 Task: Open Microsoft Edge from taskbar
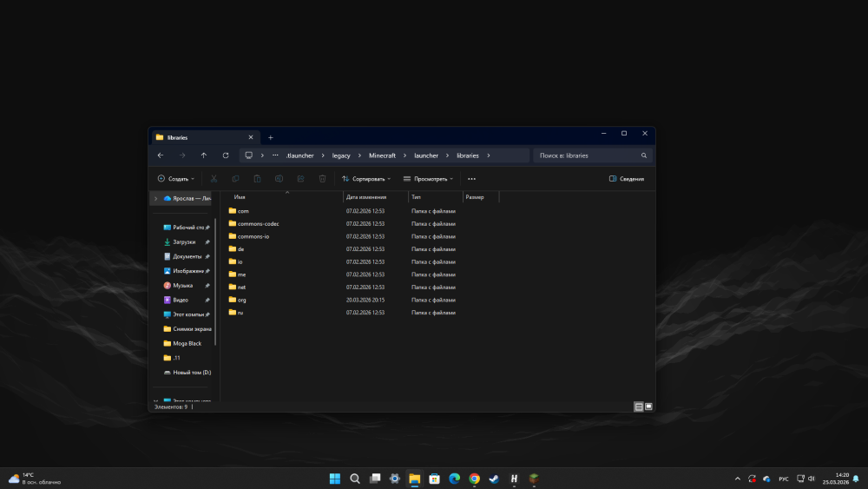click(x=455, y=479)
